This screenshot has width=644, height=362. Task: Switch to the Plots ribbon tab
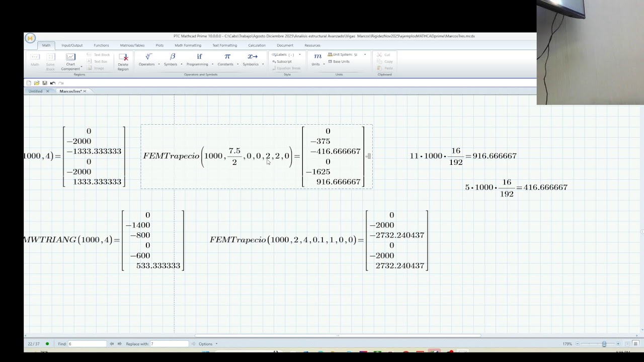pos(159,45)
